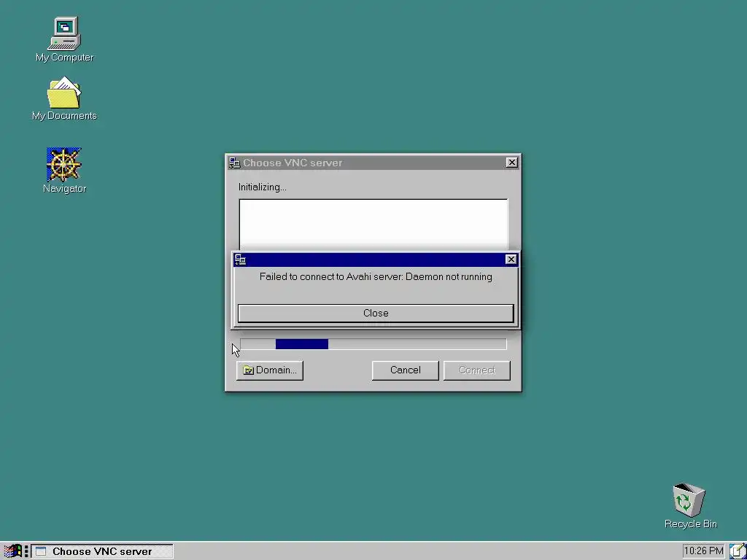Click the Choose VNC server title bar icon

coord(234,163)
